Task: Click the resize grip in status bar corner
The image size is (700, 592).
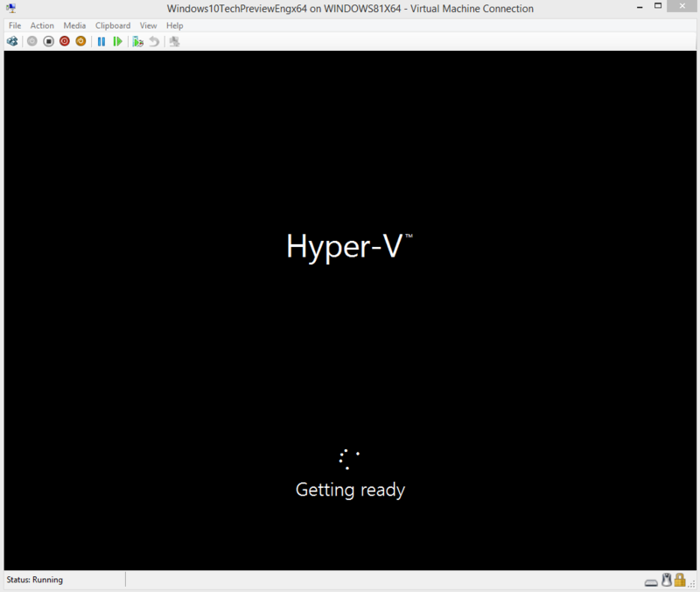Action: 692,582
